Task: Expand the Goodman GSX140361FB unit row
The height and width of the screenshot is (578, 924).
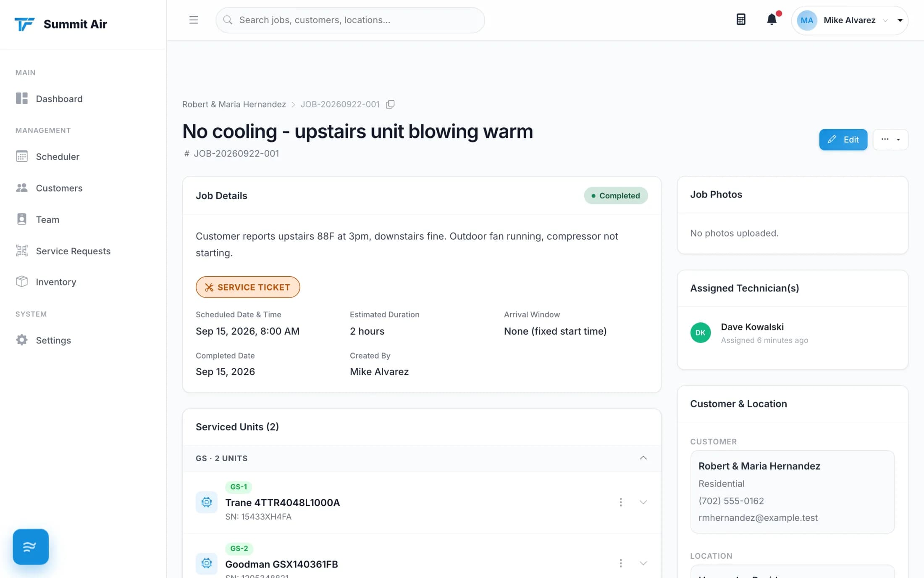Action: tap(643, 563)
